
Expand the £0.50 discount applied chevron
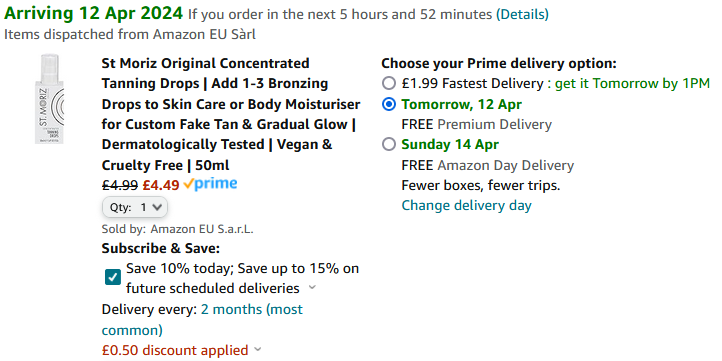click(258, 349)
